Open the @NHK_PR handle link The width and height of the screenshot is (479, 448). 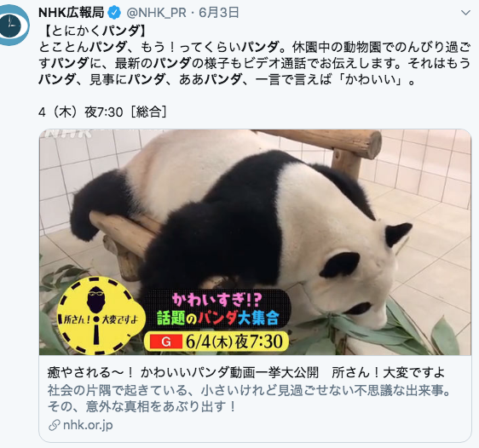(156, 13)
